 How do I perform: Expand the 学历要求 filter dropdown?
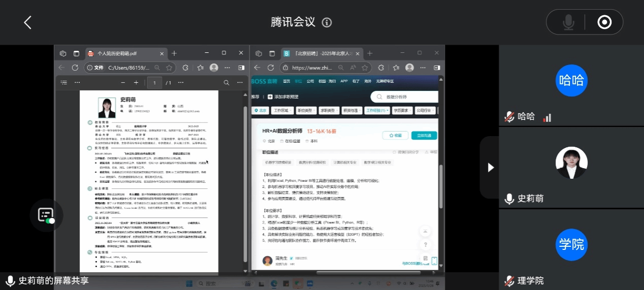point(402,110)
